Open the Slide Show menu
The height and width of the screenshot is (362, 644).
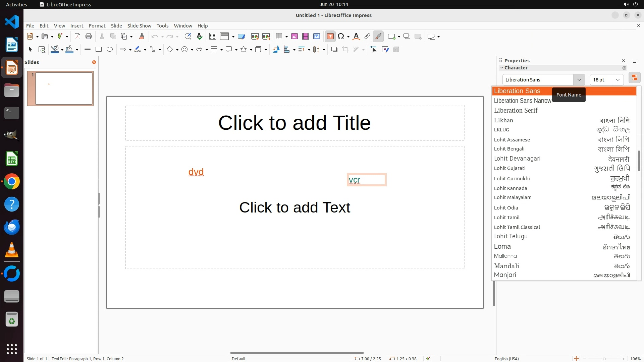pyautogui.click(x=139, y=26)
